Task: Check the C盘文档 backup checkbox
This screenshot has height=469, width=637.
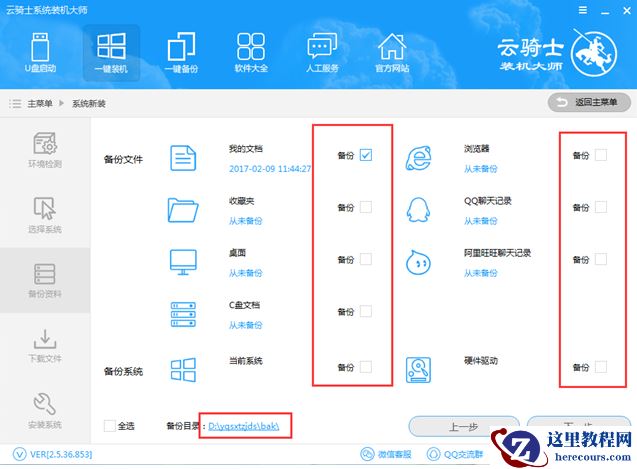Action: [x=366, y=311]
